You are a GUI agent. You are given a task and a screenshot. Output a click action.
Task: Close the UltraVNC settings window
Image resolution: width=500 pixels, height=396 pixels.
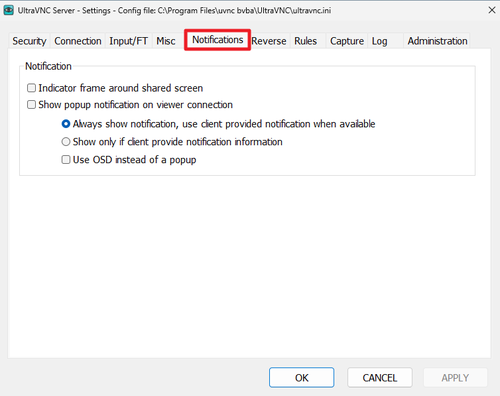492,10
